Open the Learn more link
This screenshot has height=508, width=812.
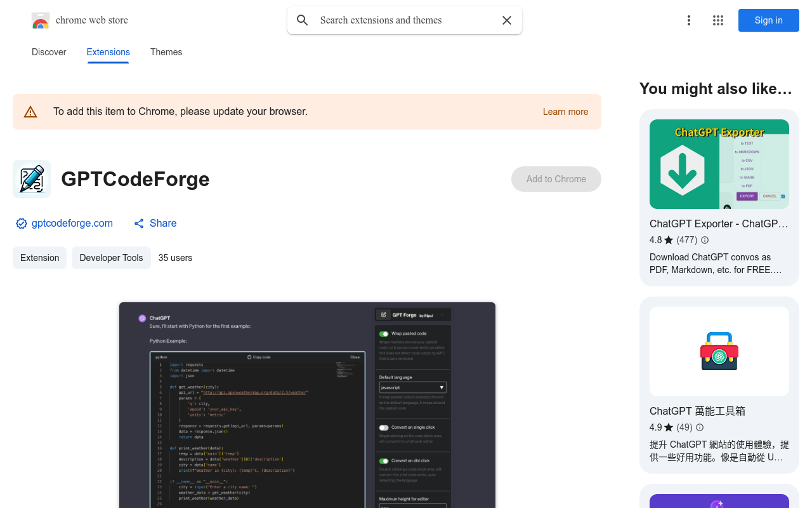tap(565, 112)
